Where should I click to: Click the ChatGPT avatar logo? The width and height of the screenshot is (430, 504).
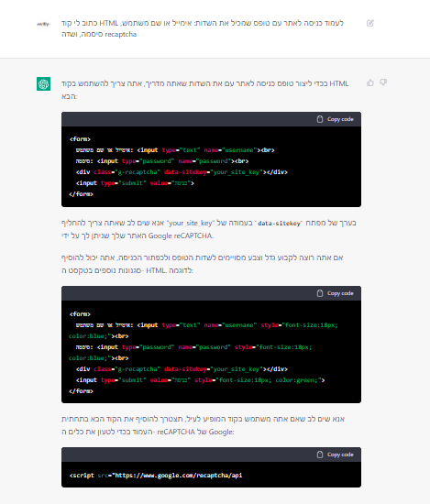click(43, 84)
